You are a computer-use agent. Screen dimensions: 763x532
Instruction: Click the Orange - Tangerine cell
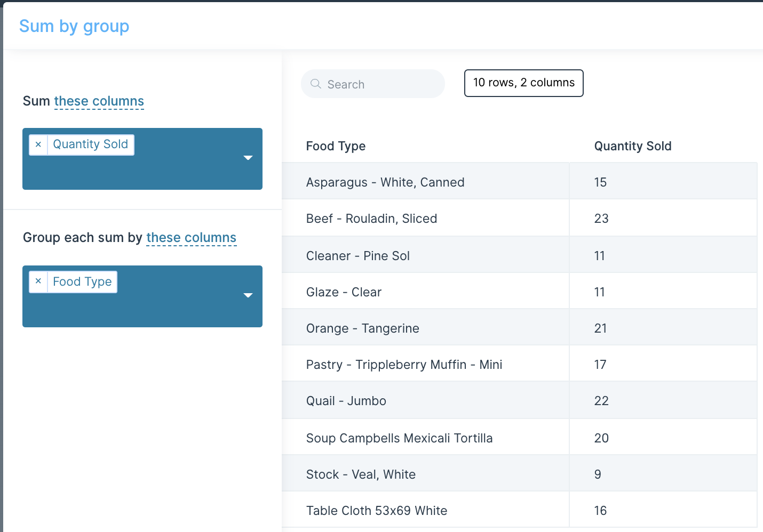425,327
